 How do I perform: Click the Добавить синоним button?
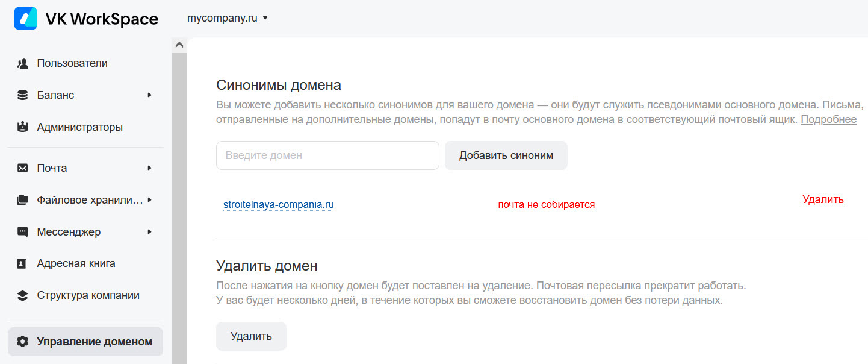pos(506,155)
